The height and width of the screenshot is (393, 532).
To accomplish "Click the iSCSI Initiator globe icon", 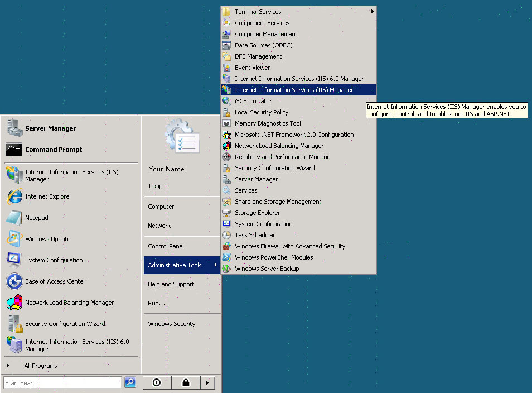I will click(226, 101).
